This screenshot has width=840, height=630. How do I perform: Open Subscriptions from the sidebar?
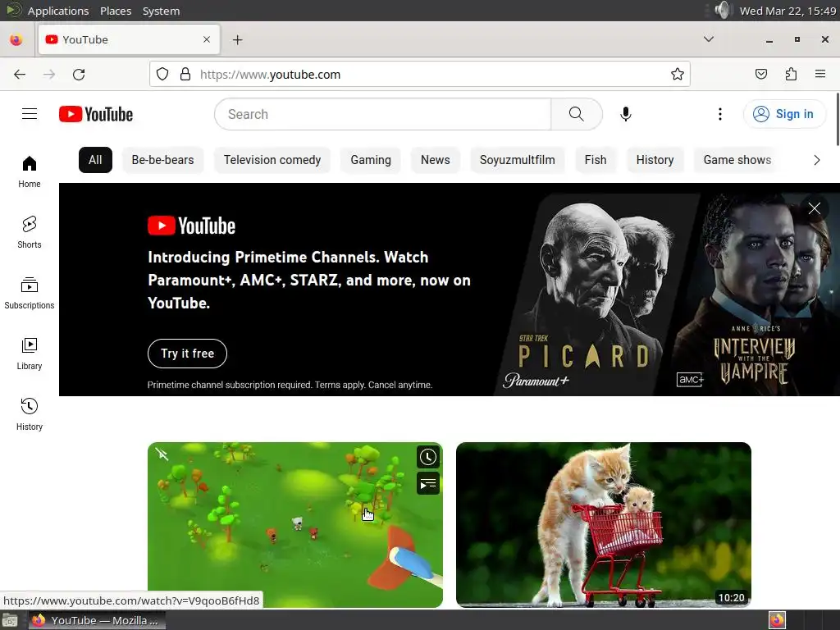click(30, 293)
